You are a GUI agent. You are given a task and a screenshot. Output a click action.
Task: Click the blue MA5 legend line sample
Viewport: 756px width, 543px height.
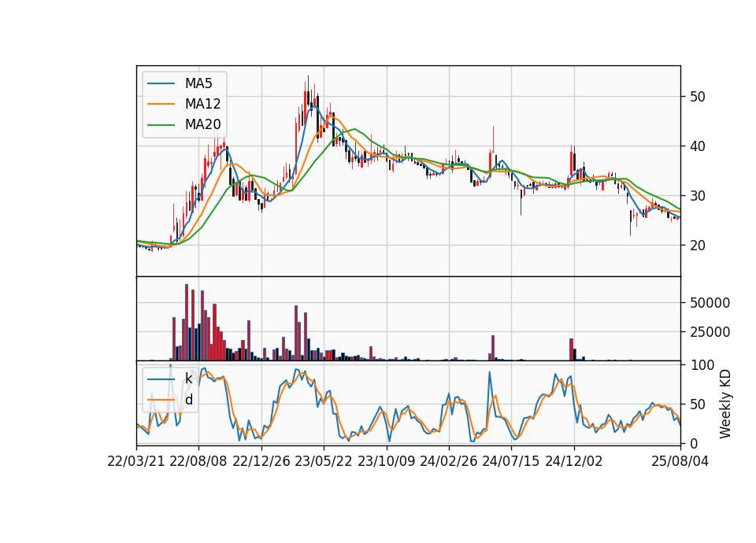161,83
